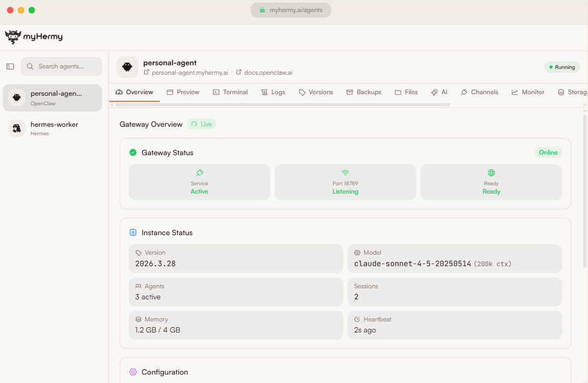This screenshot has height=383, width=588.
Task: Click the Logs tab scroll icon
Action: tap(265, 92)
